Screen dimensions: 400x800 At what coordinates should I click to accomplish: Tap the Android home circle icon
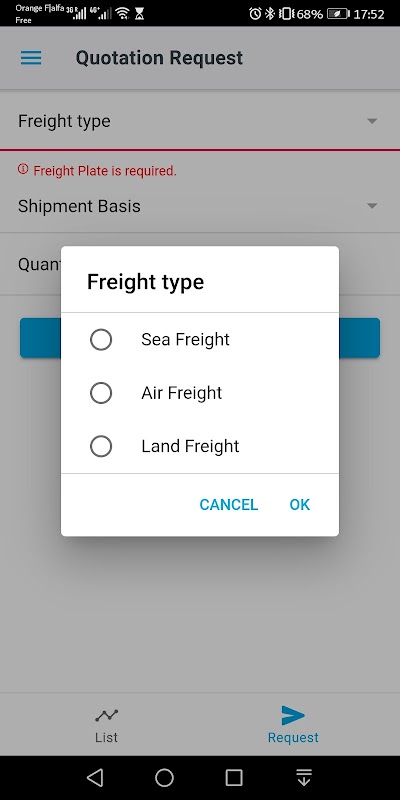click(x=164, y=778)
